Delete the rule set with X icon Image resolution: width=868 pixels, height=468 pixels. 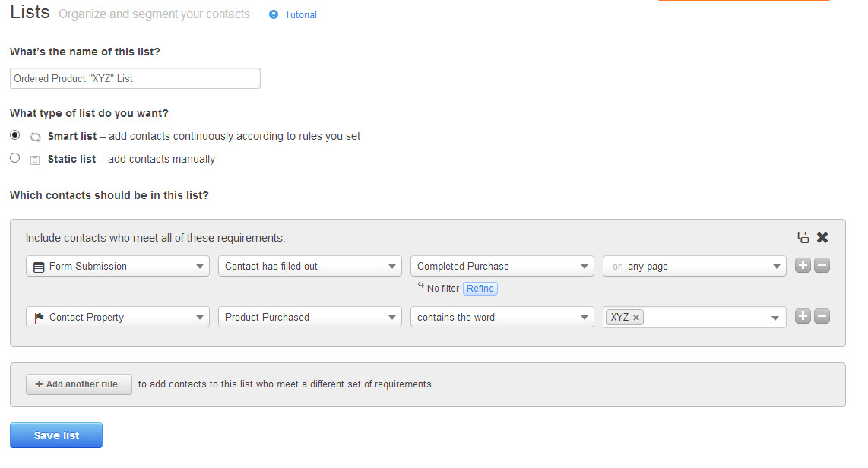point(822,238)
